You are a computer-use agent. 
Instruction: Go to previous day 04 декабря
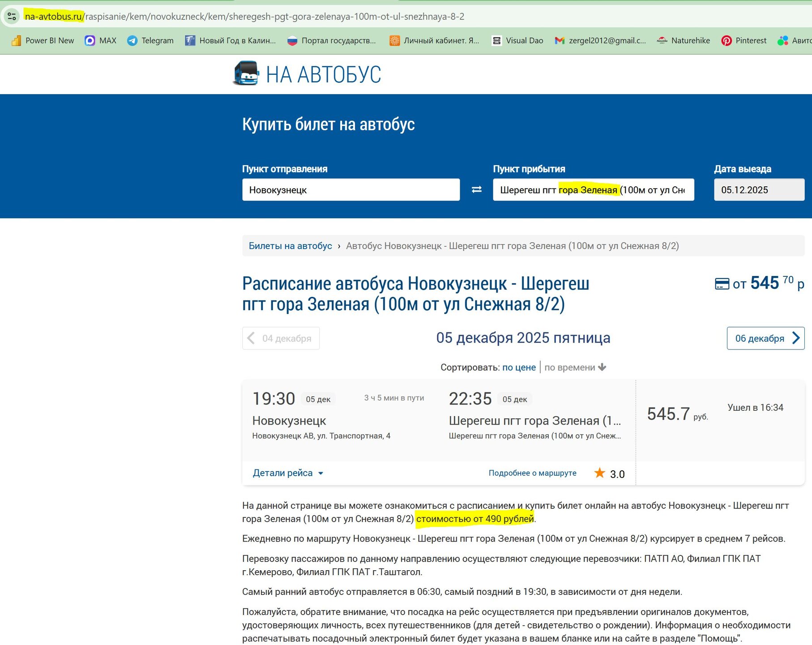pyautogui.click(x=281, y=339)
